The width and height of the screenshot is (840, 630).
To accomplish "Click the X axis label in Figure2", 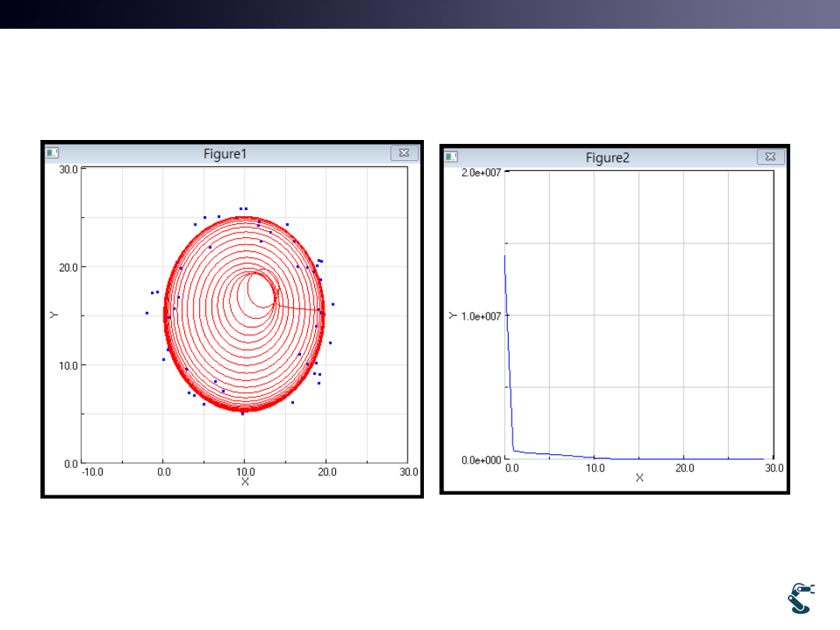I will click(639, 478).
